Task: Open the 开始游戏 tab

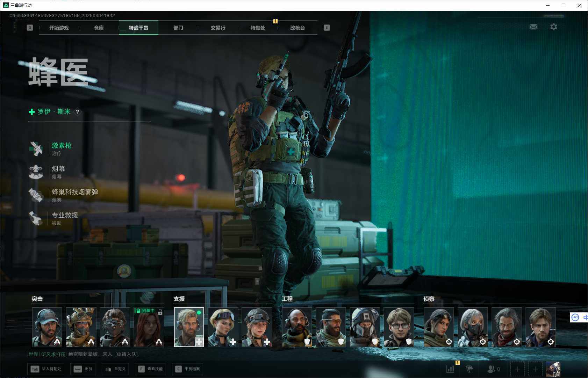Action: tap(59, 28)
